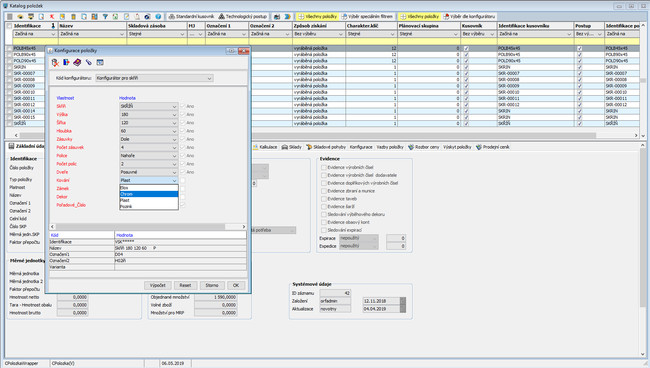This screenshot has height=368, width=650.
Task: Click the monitor icon near toolbar start
Action: [x=31, y=17]
